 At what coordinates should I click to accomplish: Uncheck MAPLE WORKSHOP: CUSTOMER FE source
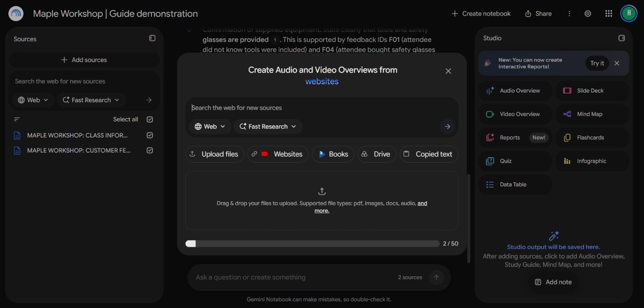point(150,150)
